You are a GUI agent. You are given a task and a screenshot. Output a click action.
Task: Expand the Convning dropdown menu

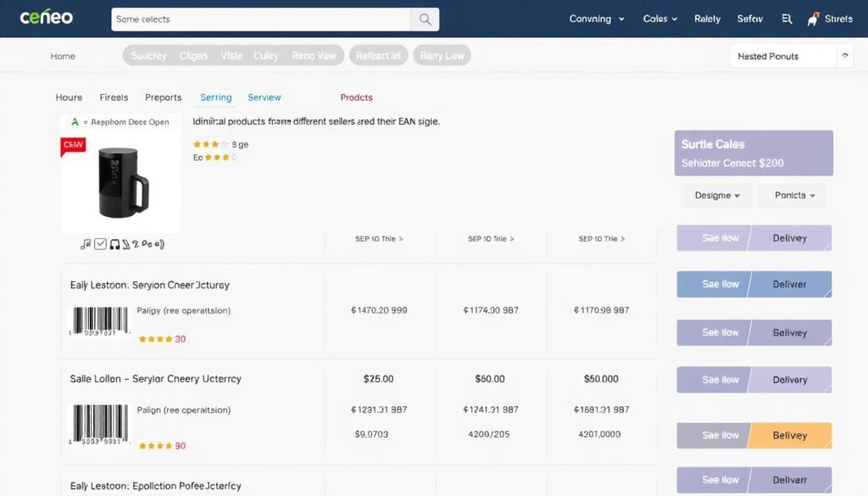(x=597, y=19)
